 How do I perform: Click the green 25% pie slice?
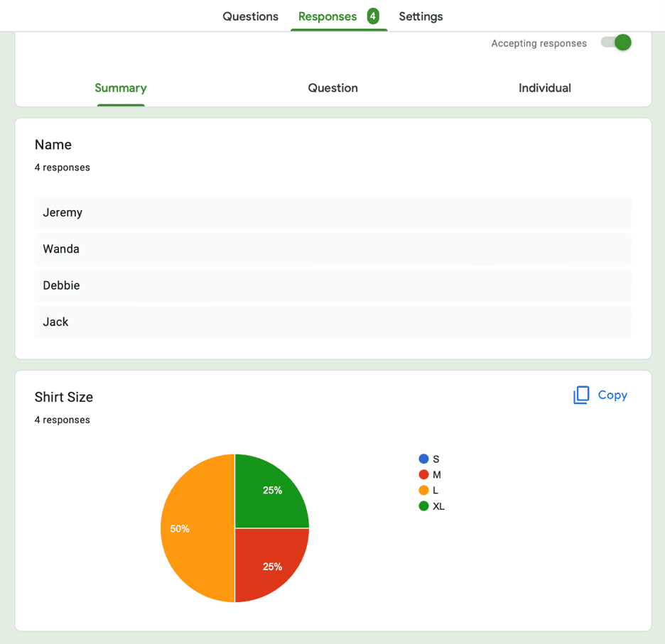(273, 490)
